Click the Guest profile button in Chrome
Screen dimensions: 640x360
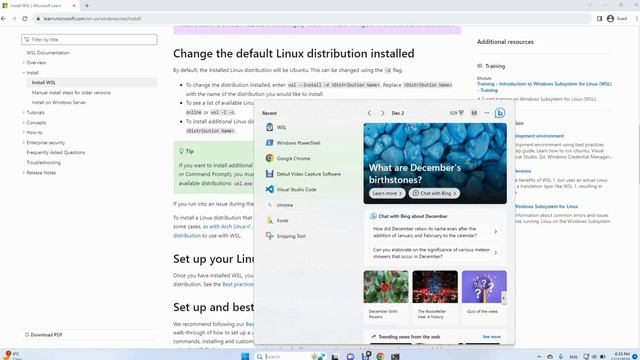coord(617,18)
